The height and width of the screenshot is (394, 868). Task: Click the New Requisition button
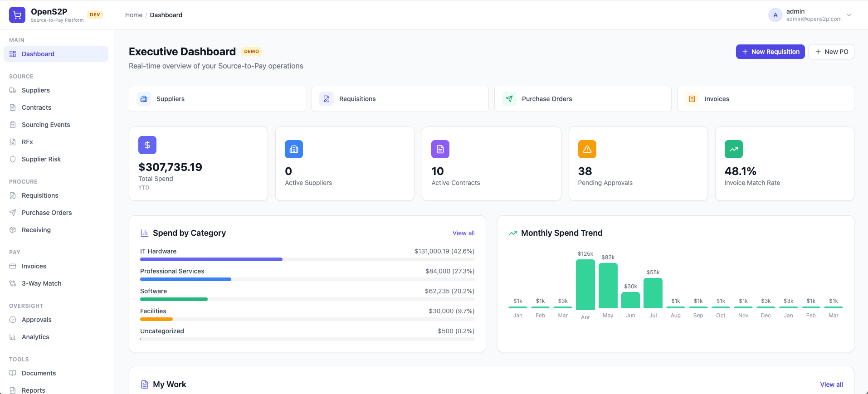coord(770,52)
